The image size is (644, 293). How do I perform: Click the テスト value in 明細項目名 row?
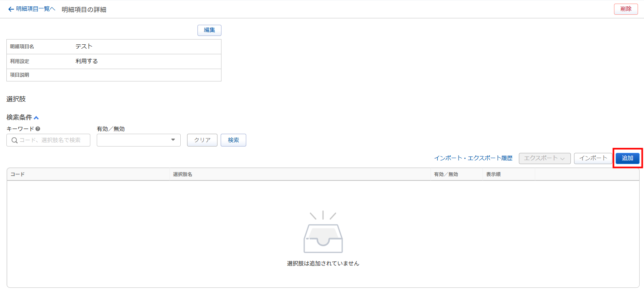point(84,47)
